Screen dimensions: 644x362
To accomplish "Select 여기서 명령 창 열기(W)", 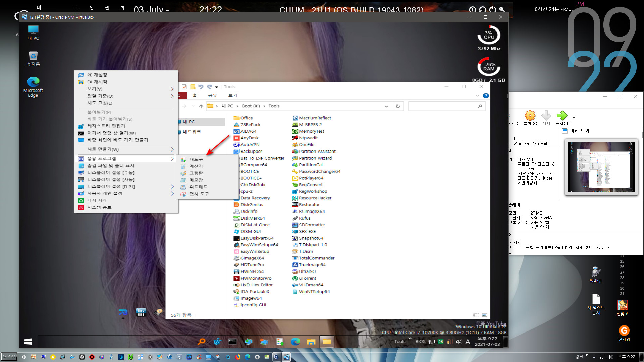I will pos(126,133).
